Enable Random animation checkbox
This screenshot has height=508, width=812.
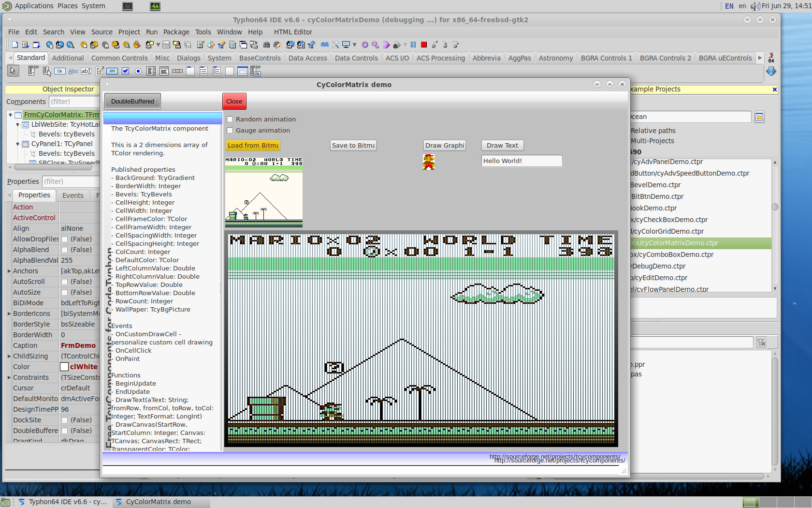point(230,119)
